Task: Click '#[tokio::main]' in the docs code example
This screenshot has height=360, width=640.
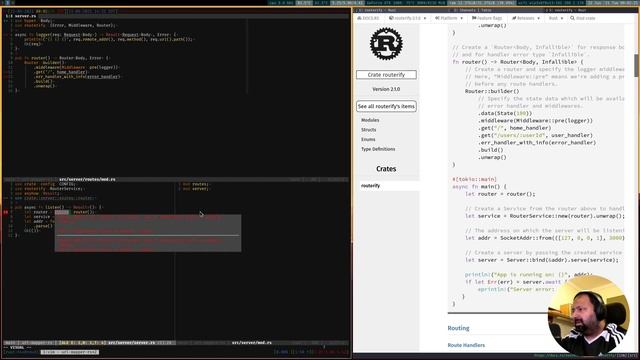Action: point(474,179)
